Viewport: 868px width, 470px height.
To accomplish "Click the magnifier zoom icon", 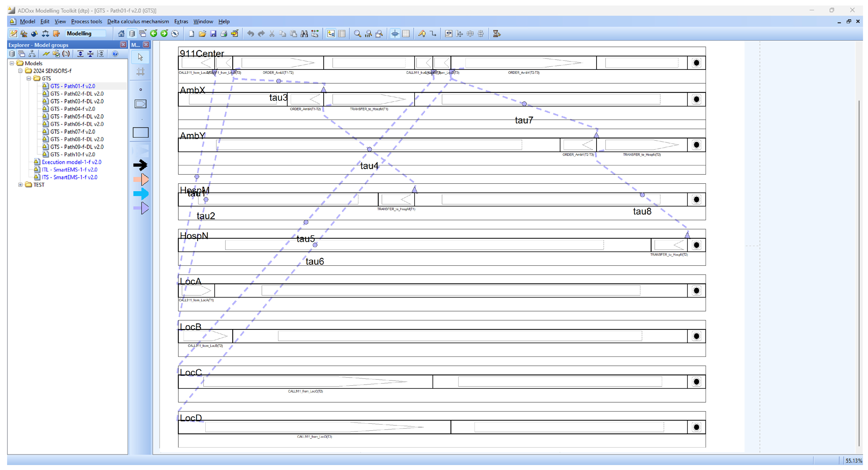I will [x=357, y=34].
